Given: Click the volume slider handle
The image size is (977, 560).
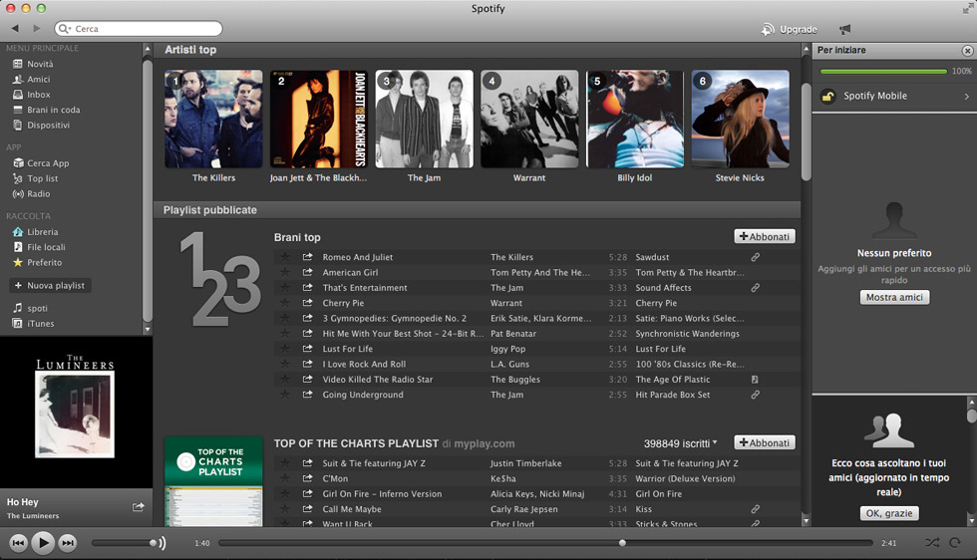Looking at the screenshot, I should (x=154, y=543).
